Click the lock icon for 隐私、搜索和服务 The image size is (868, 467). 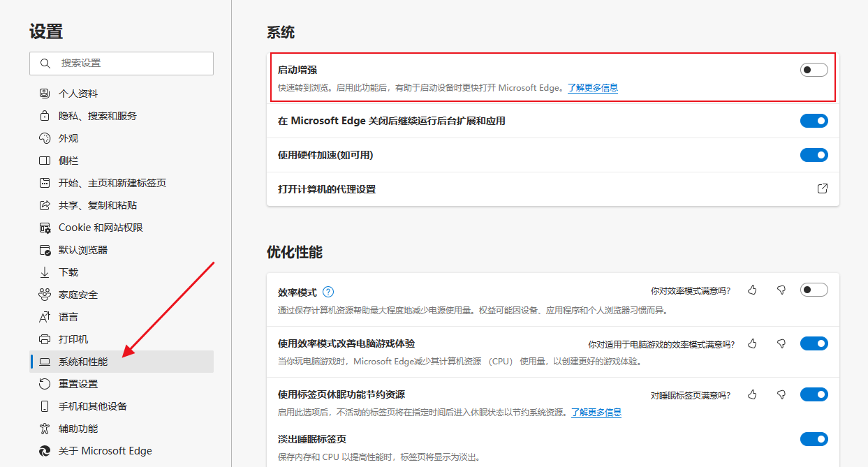point(45,116)
